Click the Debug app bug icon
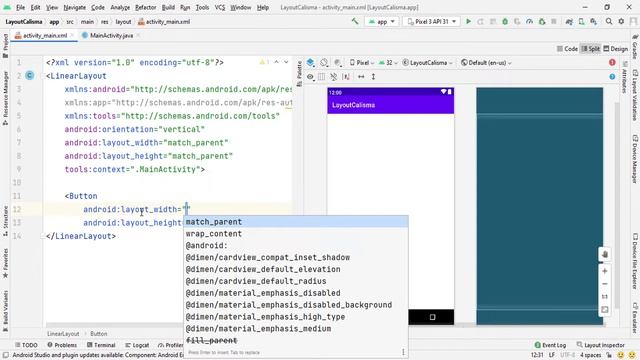 pos(505,21)
